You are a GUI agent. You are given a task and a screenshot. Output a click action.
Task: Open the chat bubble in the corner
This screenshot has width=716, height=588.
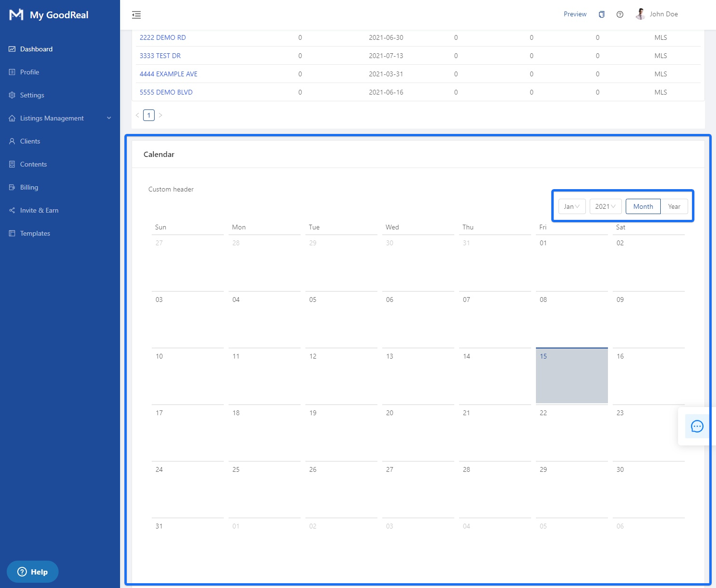[697, 426]
